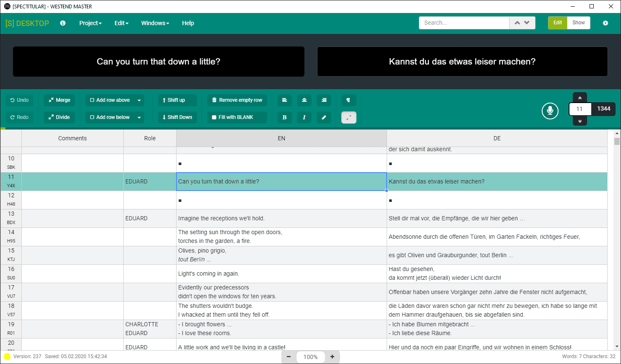Click the Merge button
Viewport: 621px width, 364px height.
(x=60, y=100)
